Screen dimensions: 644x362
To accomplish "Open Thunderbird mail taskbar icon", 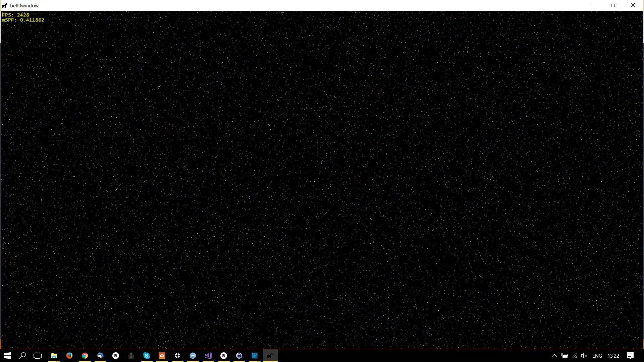I will tap(100, 356).
